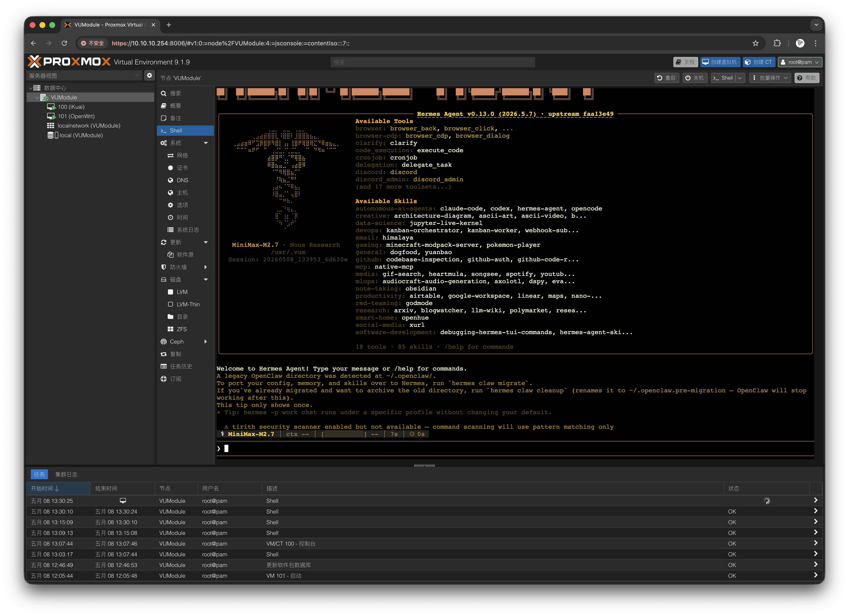Click the 文档 documentation button
This screenshot has height=616, width=849.
[x=685, y=62]
